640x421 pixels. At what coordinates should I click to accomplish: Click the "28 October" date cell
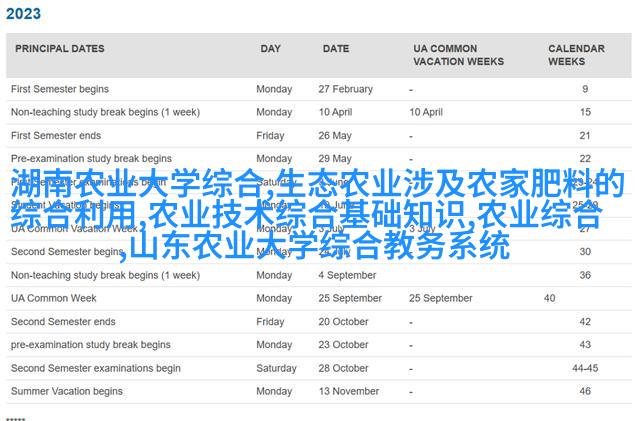point(343,368)
